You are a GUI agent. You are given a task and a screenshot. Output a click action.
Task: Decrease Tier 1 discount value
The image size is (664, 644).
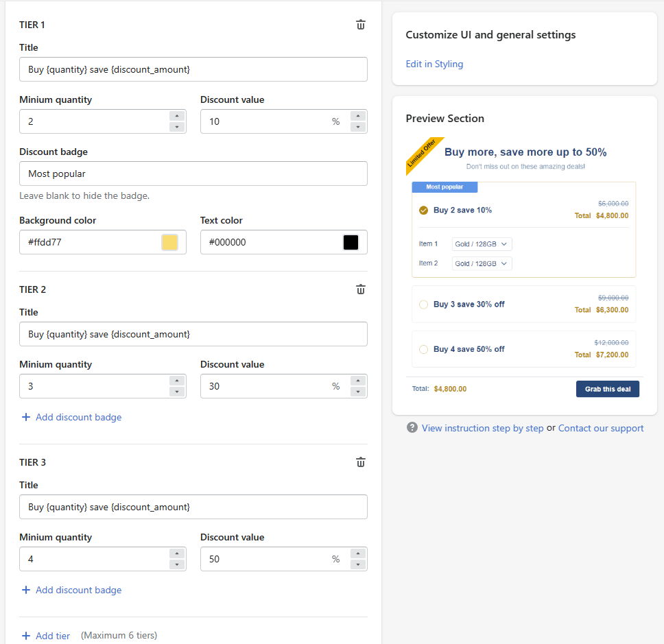click(x=358, y=127)
